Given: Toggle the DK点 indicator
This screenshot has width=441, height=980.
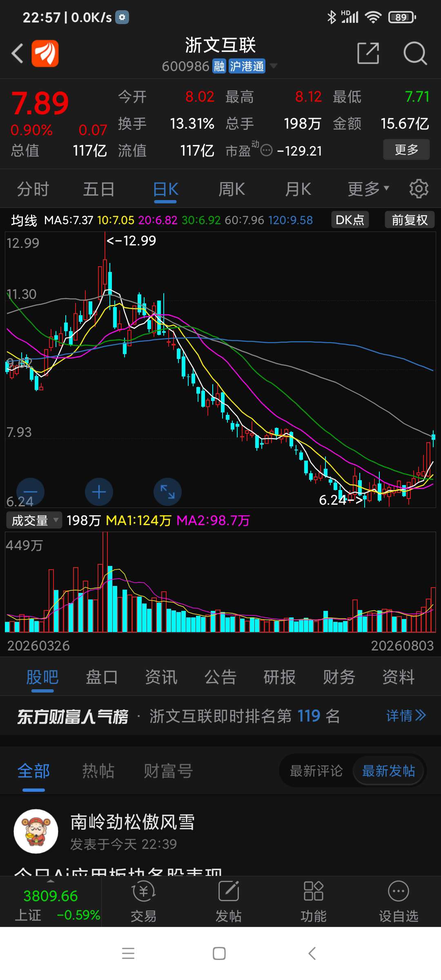Looking at the screenshot, I should pyautogui.click(x=350, y=220).
